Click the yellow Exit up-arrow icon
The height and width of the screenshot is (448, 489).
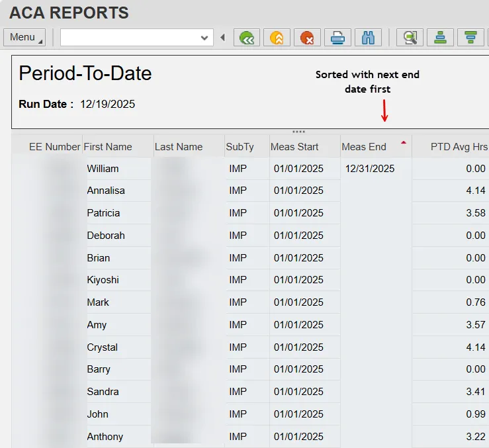277,38
